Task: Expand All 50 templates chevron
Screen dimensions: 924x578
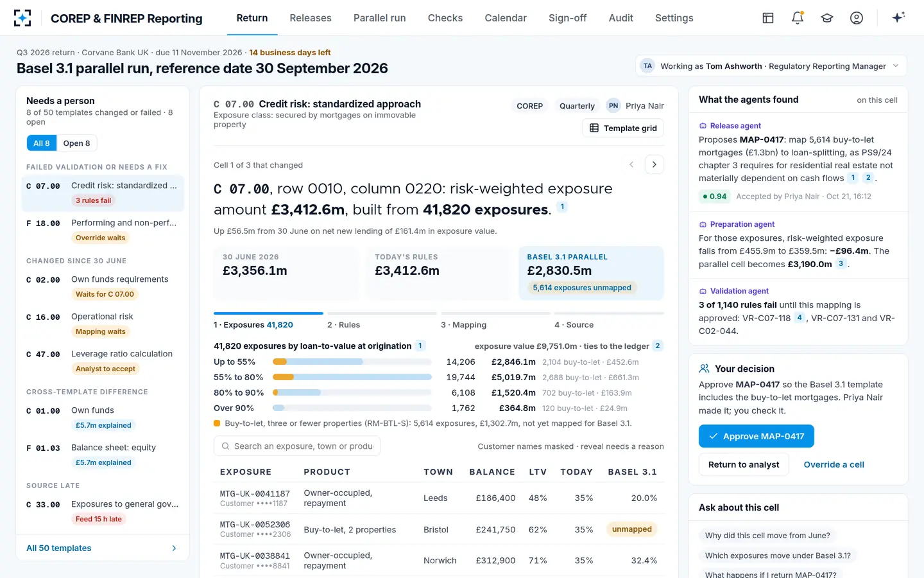Action: point(174,548)
